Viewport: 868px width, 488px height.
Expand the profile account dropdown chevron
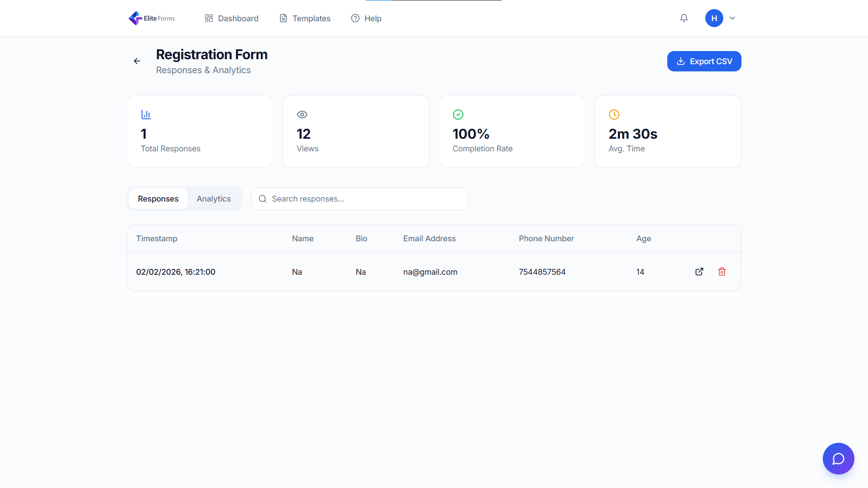click(x=732, y=18)
